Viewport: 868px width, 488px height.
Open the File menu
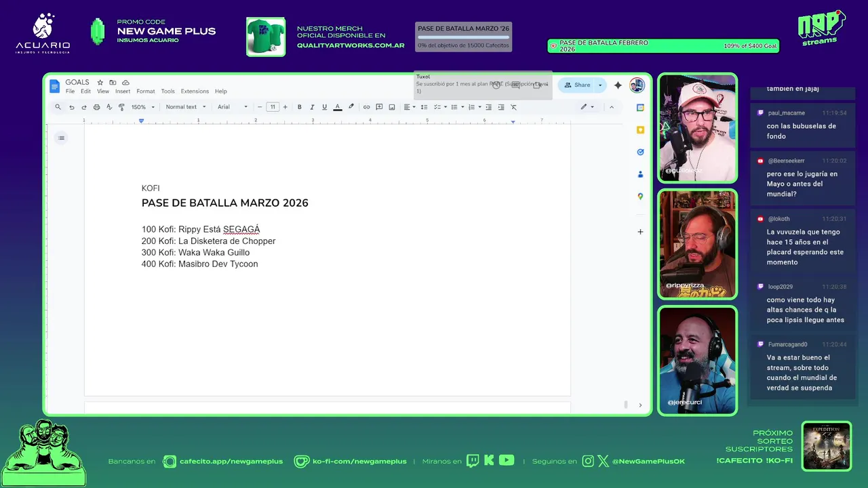tap(70, 91)
